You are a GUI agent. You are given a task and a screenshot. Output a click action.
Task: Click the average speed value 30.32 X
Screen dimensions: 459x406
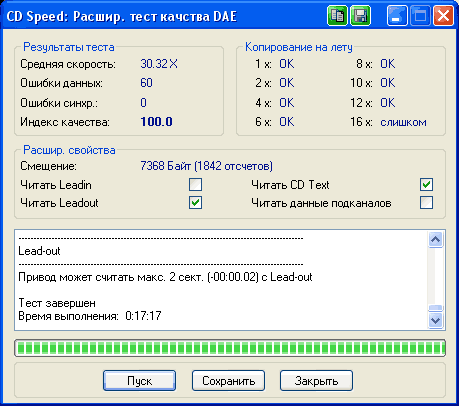(x=159, y=64)
